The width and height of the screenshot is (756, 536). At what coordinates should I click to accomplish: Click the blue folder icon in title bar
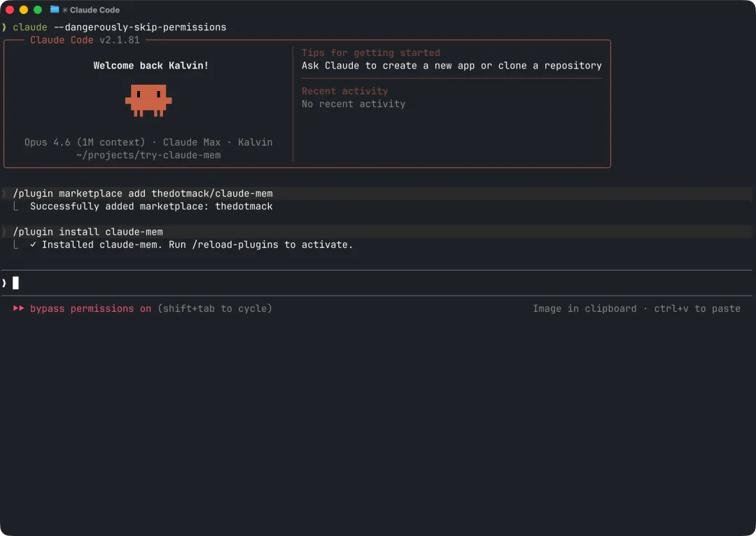pos(55,9)
